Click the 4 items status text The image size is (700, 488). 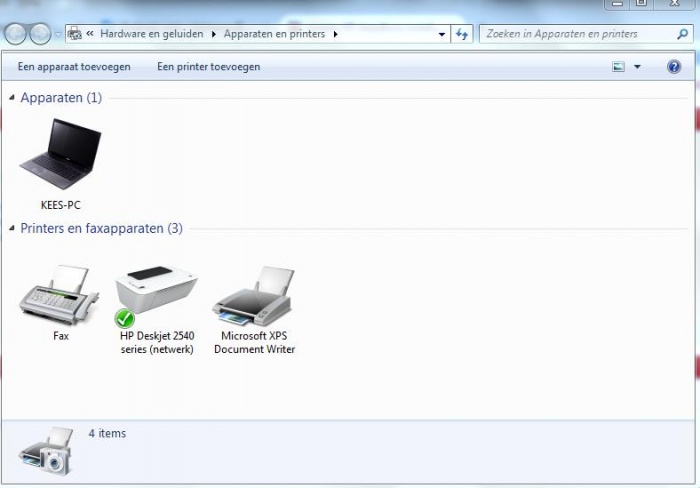(107, 433)
